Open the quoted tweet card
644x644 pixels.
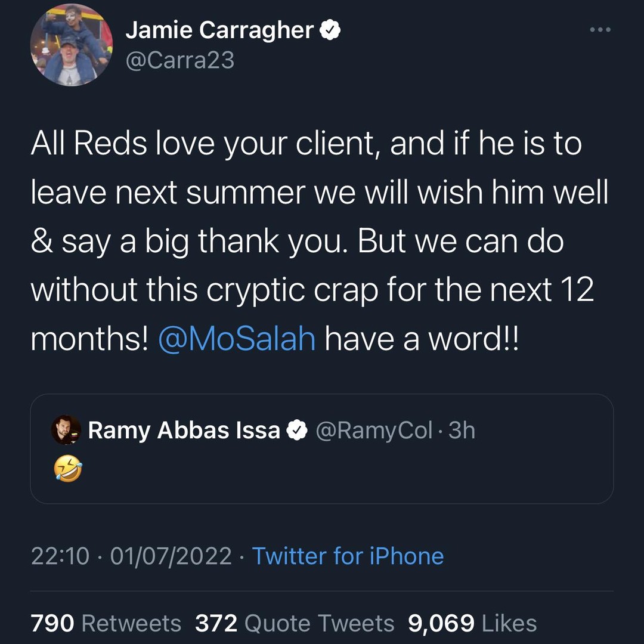(321, 448)
